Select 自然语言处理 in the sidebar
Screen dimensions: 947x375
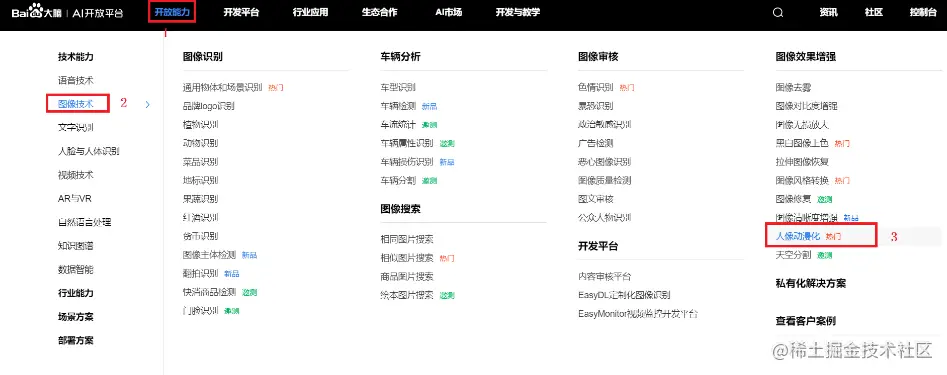point(85,222)
